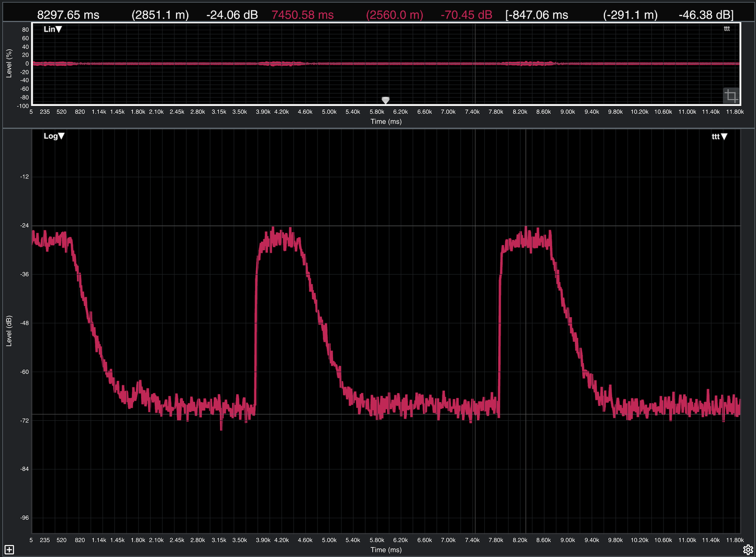Click the ttt trace label in overview pane

(727, 29)
